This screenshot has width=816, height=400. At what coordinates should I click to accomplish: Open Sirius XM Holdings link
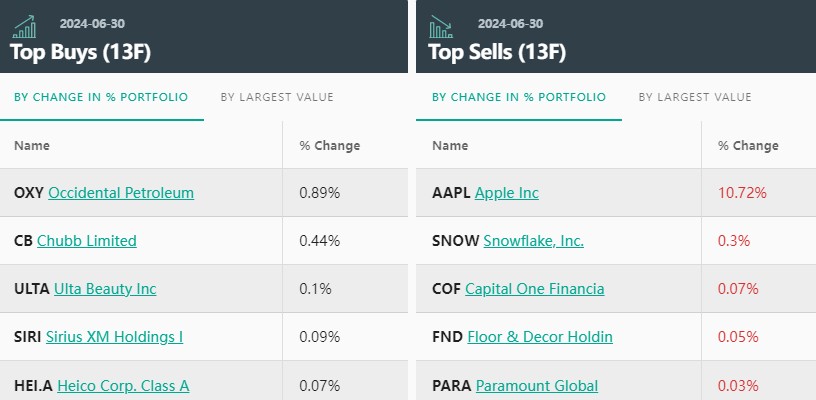(115, 337)
